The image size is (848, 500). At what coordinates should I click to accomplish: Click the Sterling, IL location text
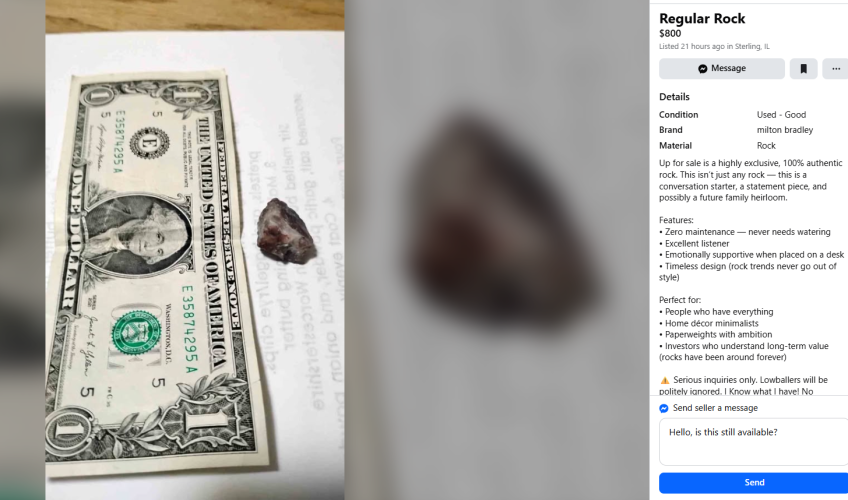752,46
